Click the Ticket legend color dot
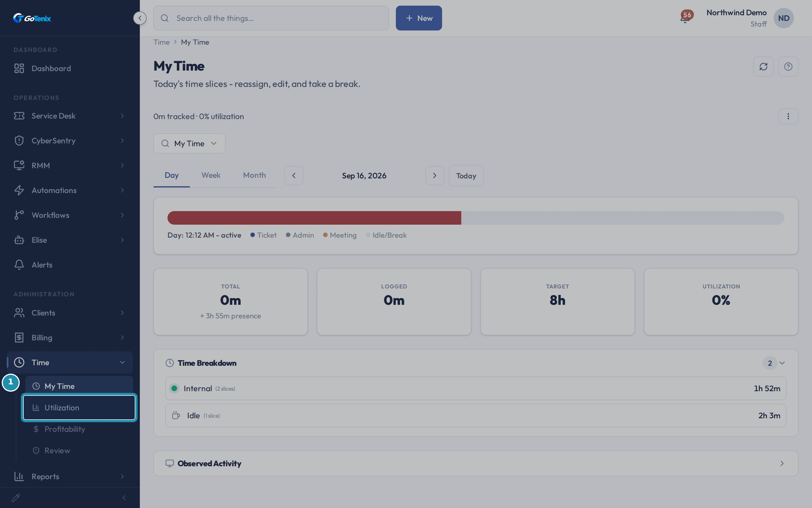 (x=252, y=235)
